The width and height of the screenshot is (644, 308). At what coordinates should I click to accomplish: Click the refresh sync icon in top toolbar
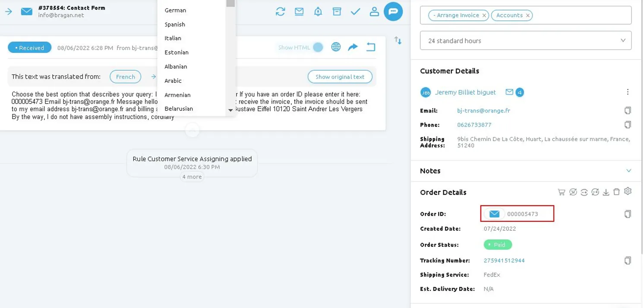280,12
